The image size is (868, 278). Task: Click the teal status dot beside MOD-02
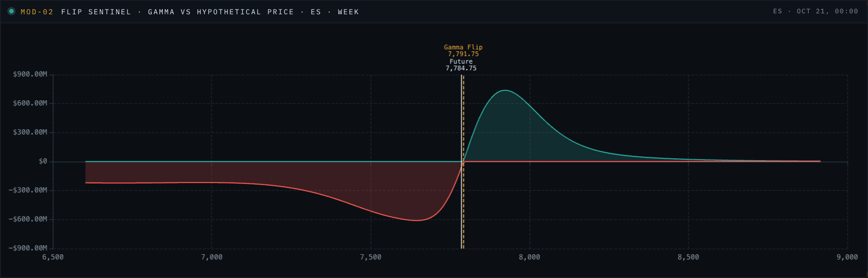pyautogui.click(x=11, y=11)
